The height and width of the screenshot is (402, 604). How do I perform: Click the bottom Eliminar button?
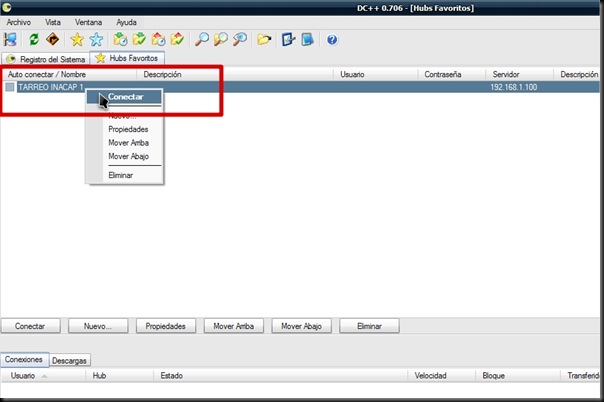pyautogui.click(x=369, y=326)
